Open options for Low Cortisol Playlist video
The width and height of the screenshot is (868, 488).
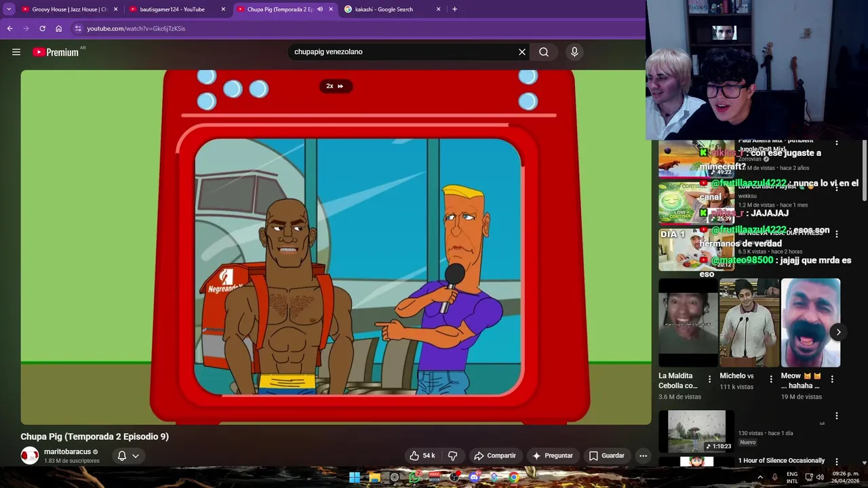836,189
